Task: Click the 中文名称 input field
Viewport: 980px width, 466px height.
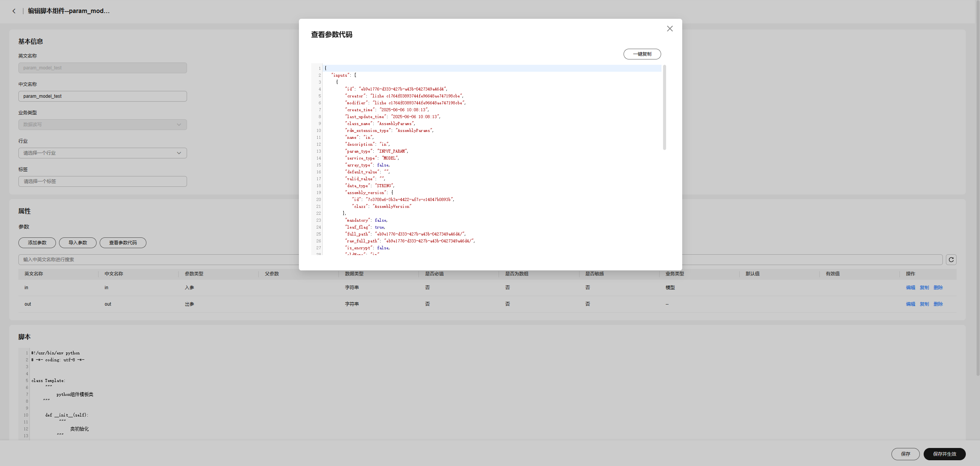Action: (103, 96)
